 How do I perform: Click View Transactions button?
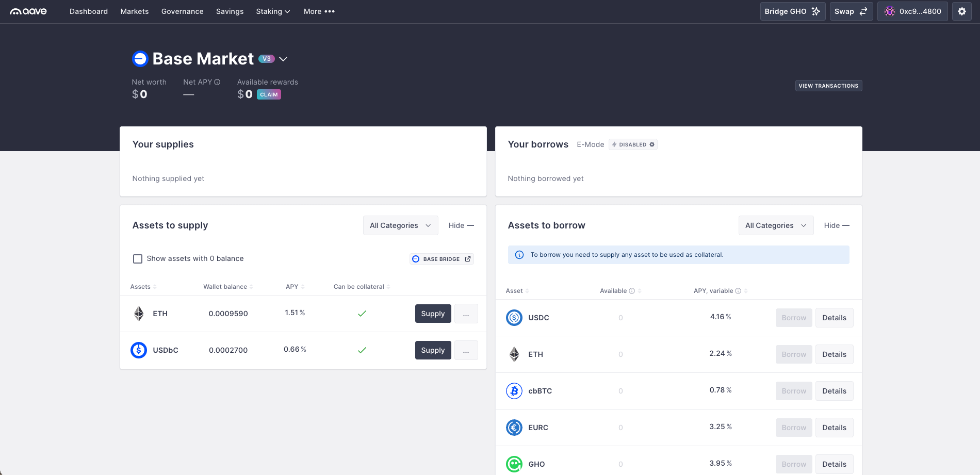click(x=828, y=86)
